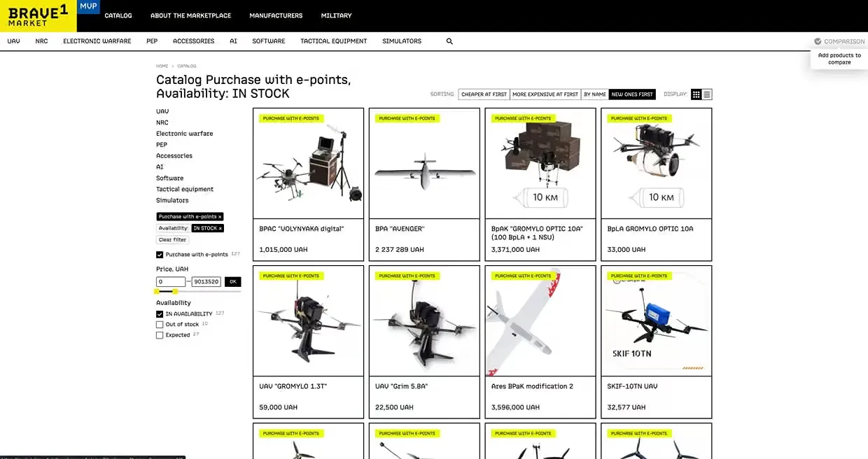Screen dimensions: 868x459
Task: Sort products By Name
Action: tap(595, 94)
